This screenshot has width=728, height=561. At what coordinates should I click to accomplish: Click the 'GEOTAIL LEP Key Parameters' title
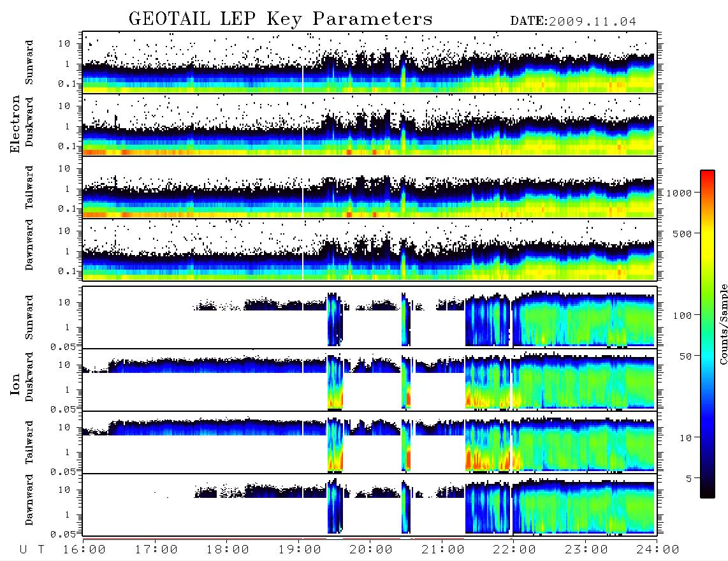click(280, 20)
